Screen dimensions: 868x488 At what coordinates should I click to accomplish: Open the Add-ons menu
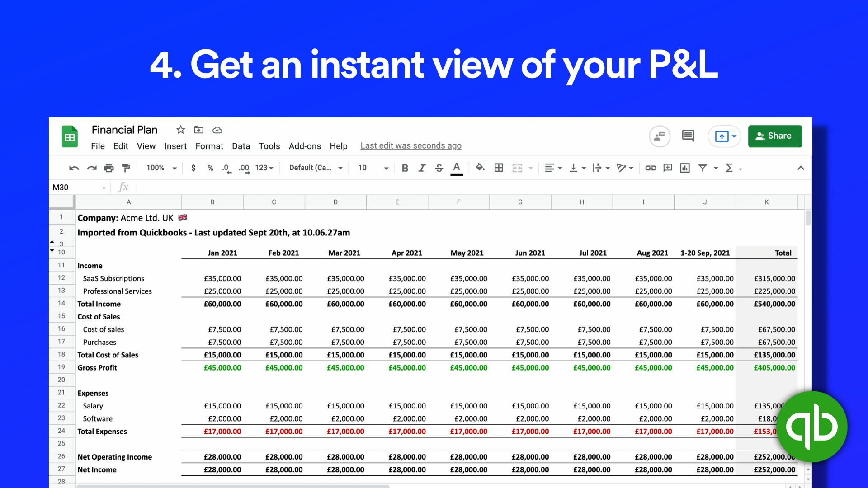pos(305,146)
